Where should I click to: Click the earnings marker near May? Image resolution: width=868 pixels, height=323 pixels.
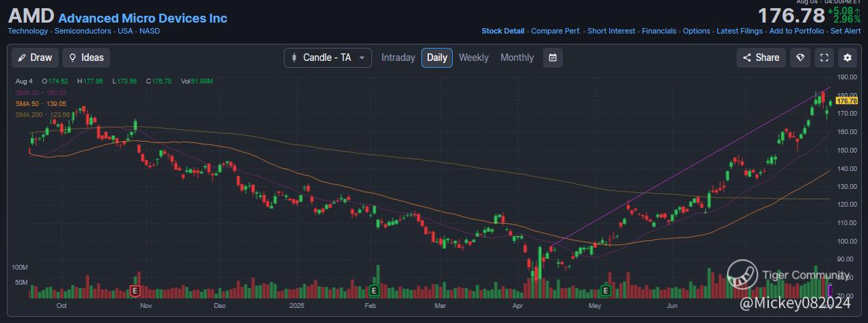click(605, 290)
